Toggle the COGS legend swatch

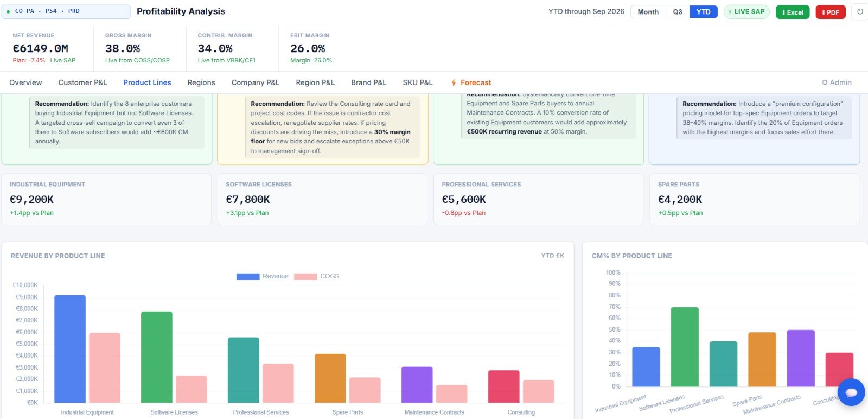(305, 276)
